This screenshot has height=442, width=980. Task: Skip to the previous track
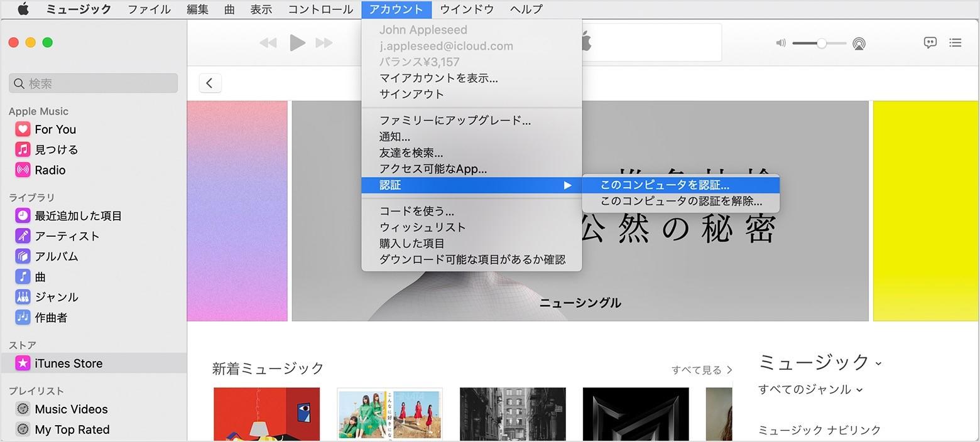point(268,43)
